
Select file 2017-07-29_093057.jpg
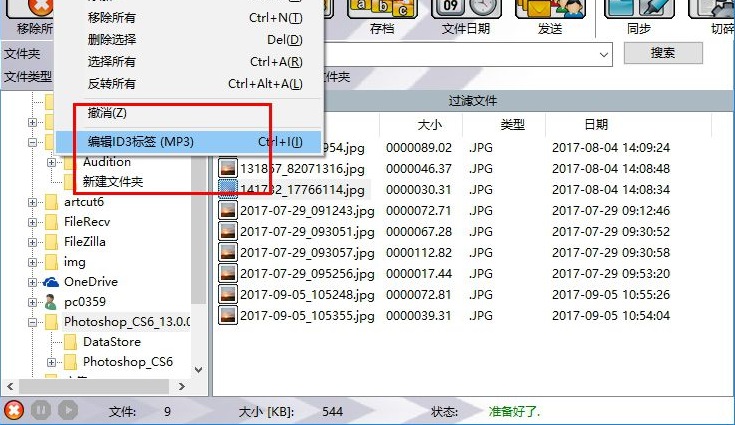(307, 253)
